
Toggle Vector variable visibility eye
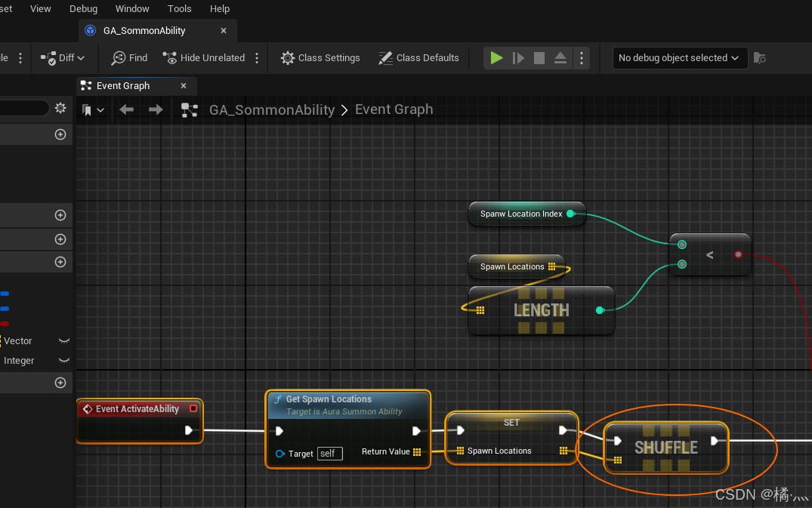tap(64, 341)
